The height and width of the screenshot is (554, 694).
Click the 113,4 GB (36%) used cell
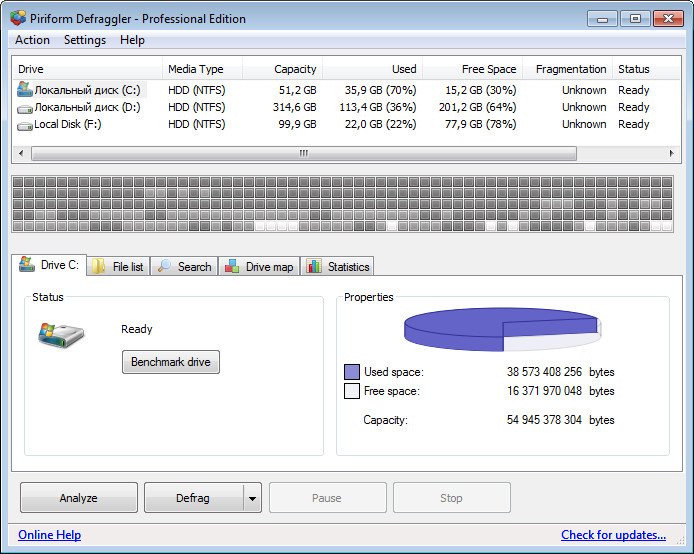(378, 107)
